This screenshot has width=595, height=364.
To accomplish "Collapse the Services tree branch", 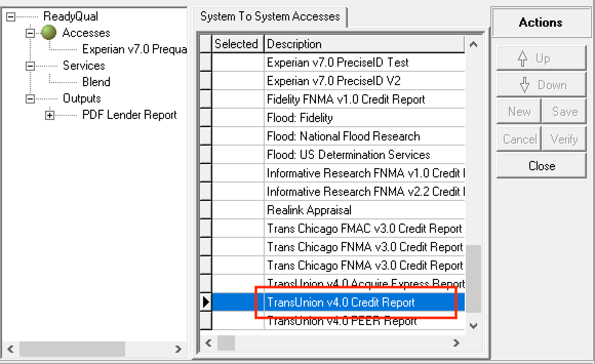I will [30, 66].
